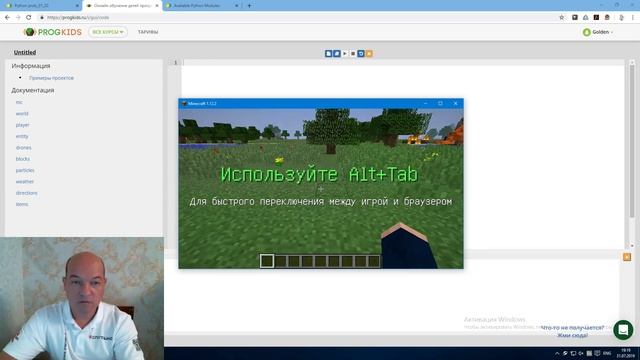Screen dimensions: 640x360
Task: Show hidden tray icons in taskbar
Action: coord(557,353)
